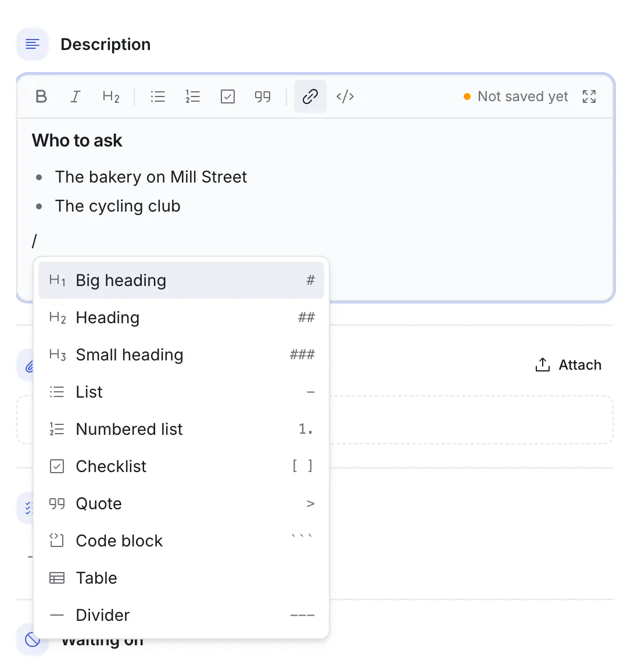Choose Numbered list from the slash menu

pos(181,429)
